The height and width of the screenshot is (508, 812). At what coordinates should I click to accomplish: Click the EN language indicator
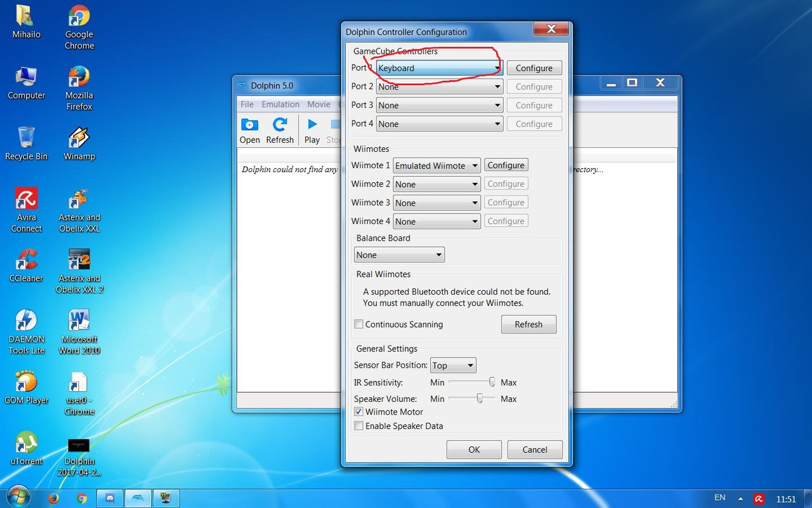(719, 498)
